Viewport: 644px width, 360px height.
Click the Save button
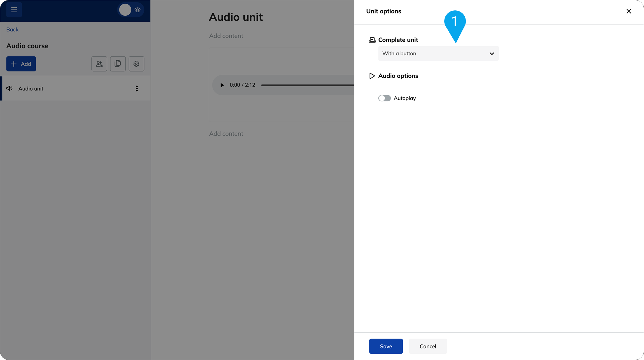tap(386, 346)
